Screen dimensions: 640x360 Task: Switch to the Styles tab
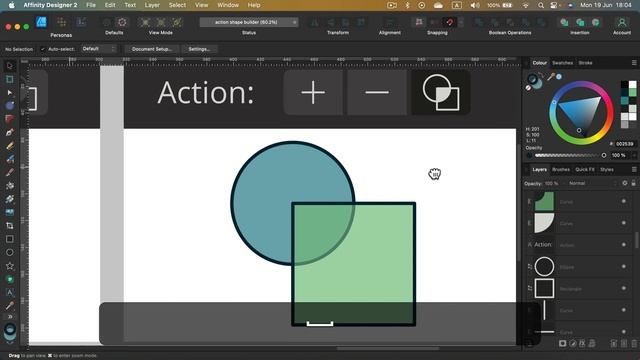(607, 169)
